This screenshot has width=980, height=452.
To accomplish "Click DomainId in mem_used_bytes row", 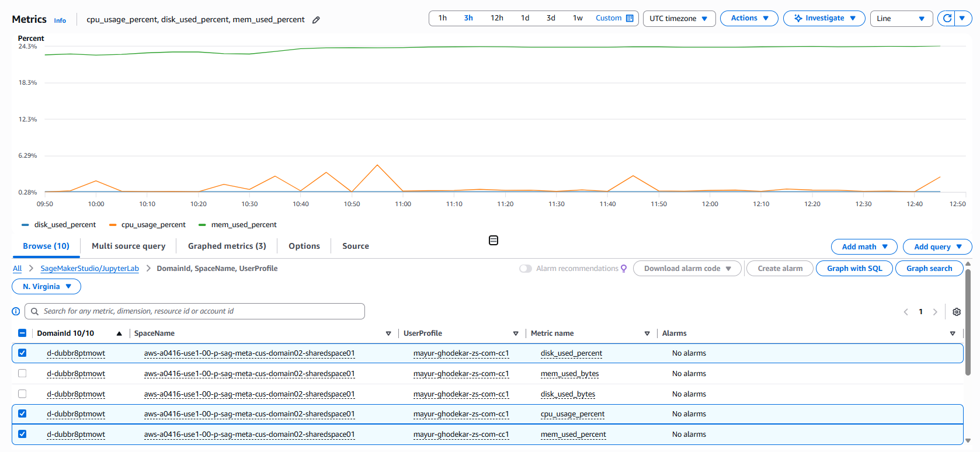I will [x=76, y=374].
